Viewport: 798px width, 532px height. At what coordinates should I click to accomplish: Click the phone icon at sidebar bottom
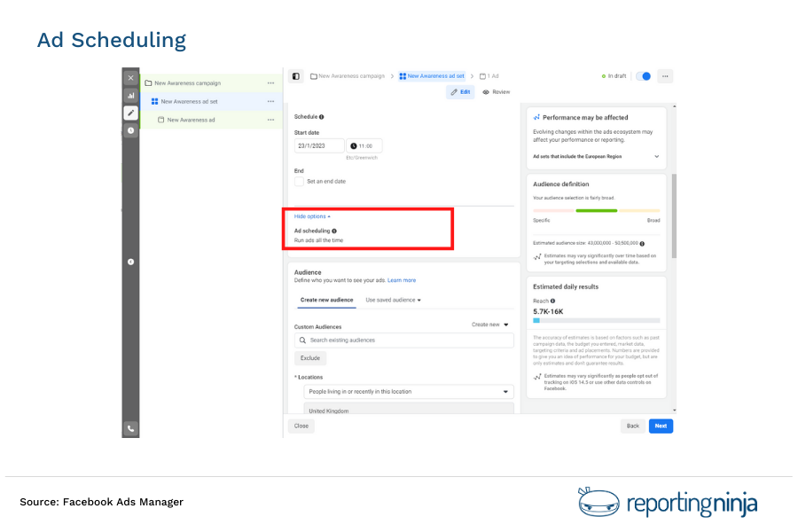tap(131, 428)
